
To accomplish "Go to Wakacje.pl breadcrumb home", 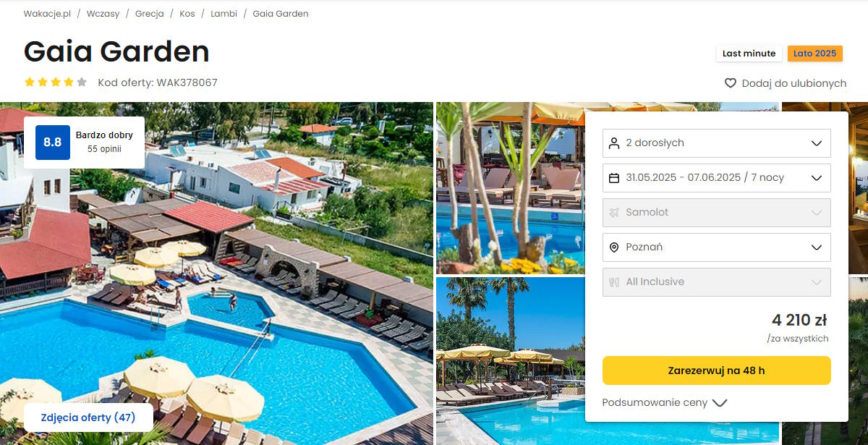I will (47, 14).
